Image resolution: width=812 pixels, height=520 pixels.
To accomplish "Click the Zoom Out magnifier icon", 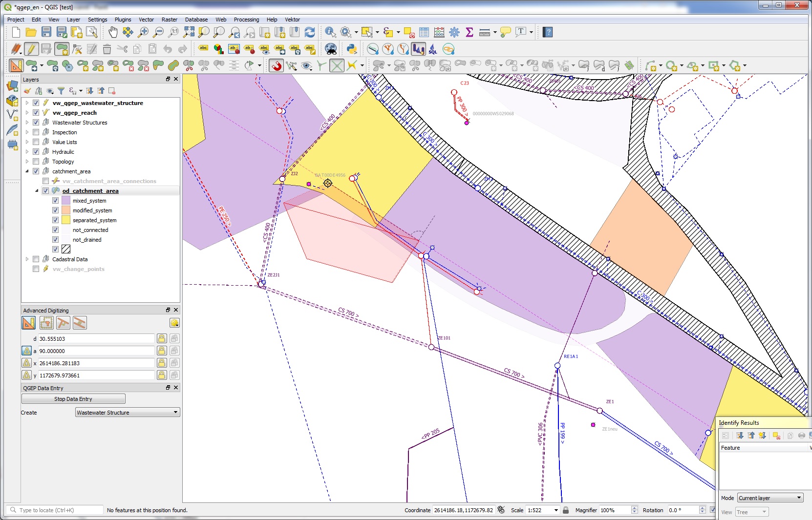I will [158, 32].
